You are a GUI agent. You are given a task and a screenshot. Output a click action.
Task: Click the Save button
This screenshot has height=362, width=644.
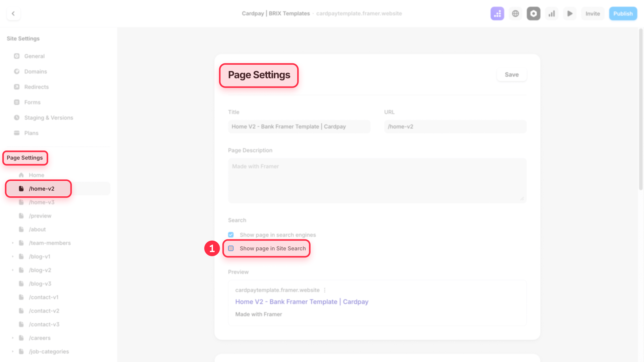pos(512,74)
